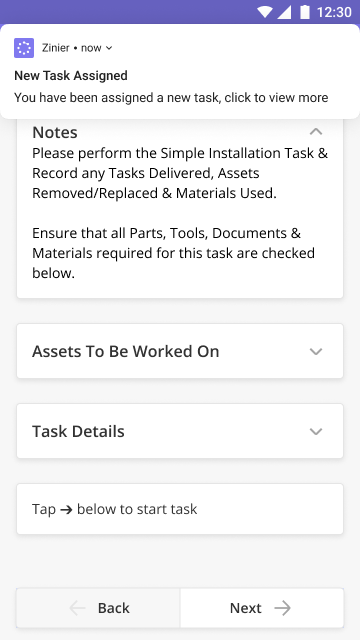Tap the 'Tap → below to start task' card
The image size is (360, 640).
[180, 509]
